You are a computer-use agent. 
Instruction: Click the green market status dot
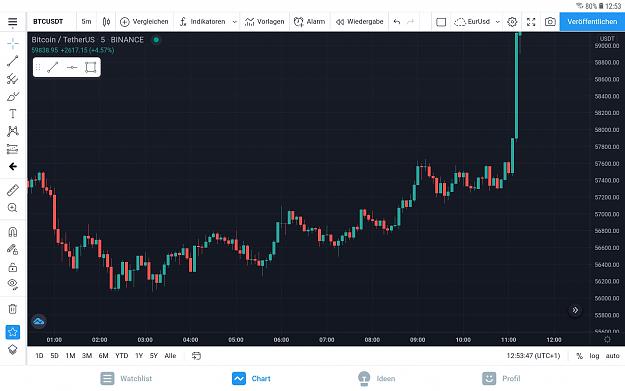(x=156, y=40)
